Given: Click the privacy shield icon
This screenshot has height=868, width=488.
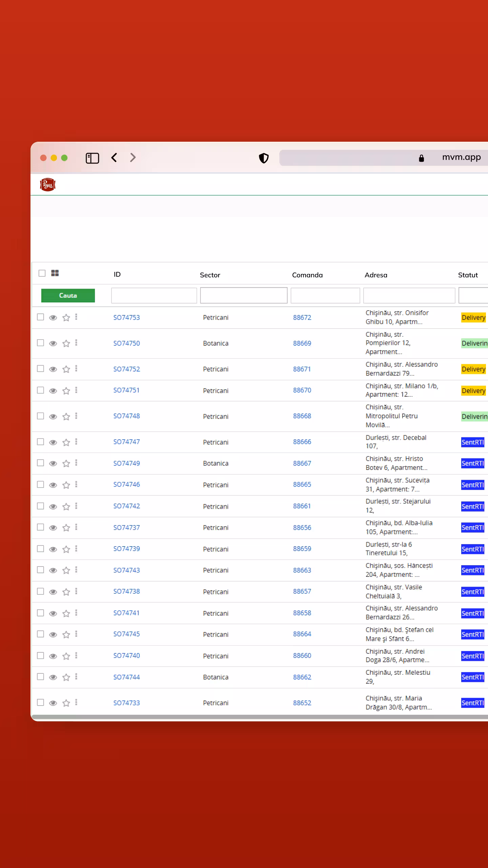Looking at the screenshot, I should pyautogui.click(x=264, y=158).
